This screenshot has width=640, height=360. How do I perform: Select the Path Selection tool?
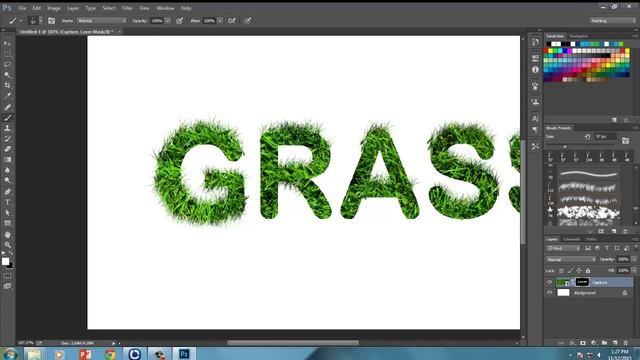coord(7,213)
